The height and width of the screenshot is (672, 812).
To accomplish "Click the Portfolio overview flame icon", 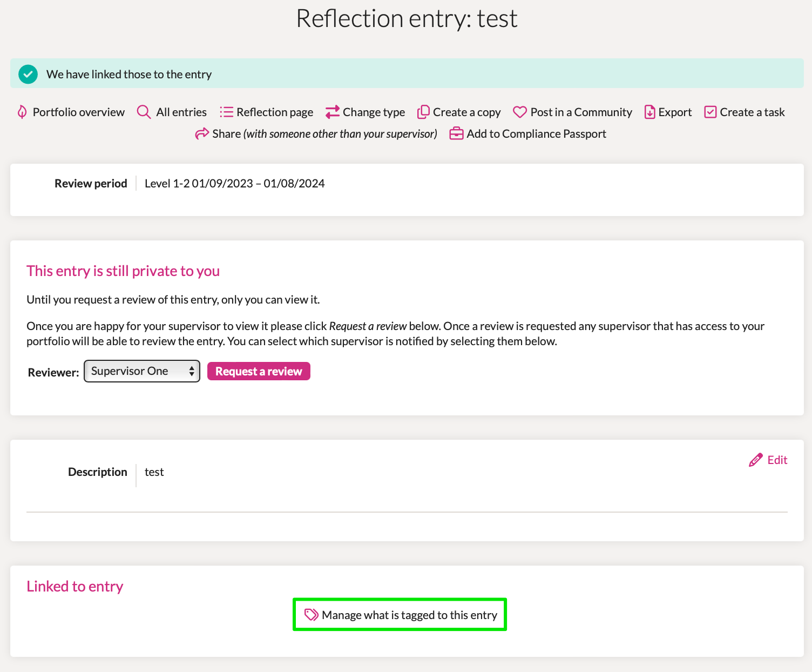I will (22, 112).
